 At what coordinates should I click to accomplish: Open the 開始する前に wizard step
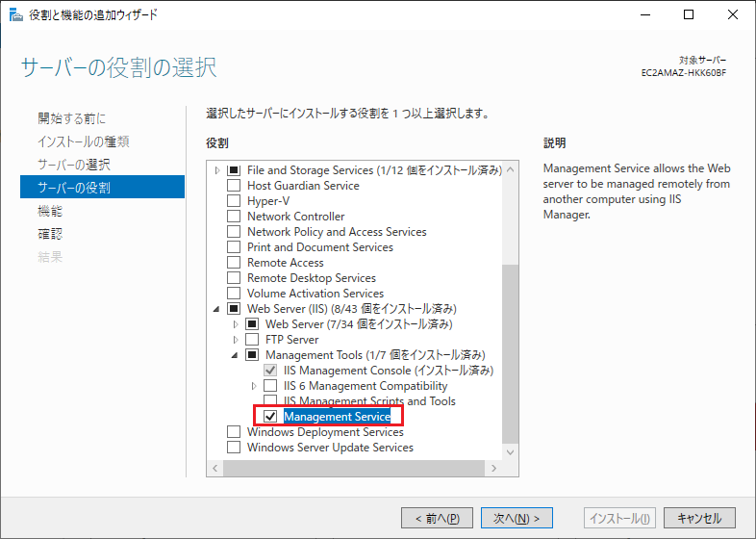(71, 118)
